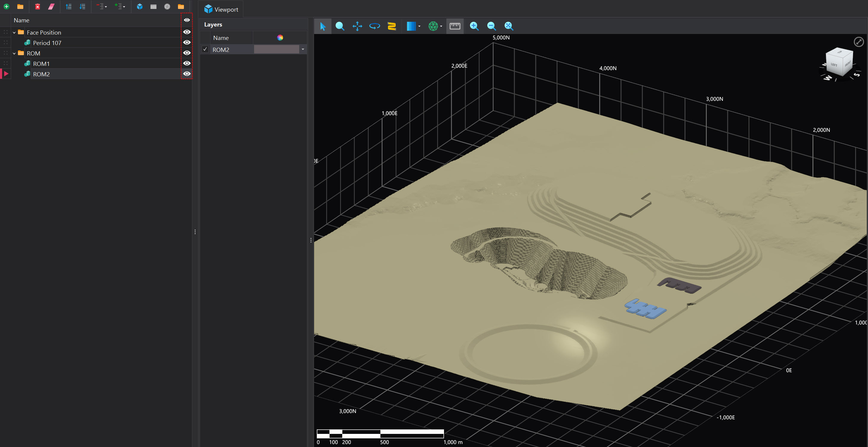Click the Name column header in tree
Image resolution: width=868 pixels, height=447 pixels.
tap(21, 20)
